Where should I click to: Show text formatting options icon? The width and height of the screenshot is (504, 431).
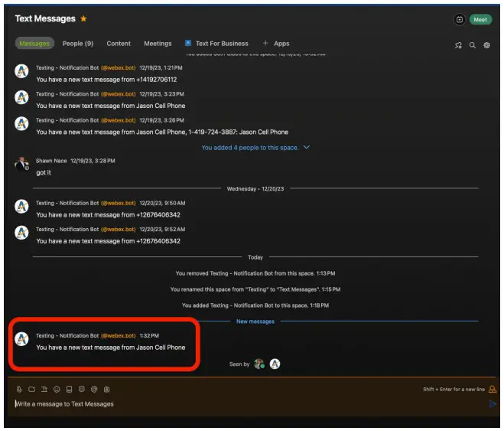click(44, 390)
